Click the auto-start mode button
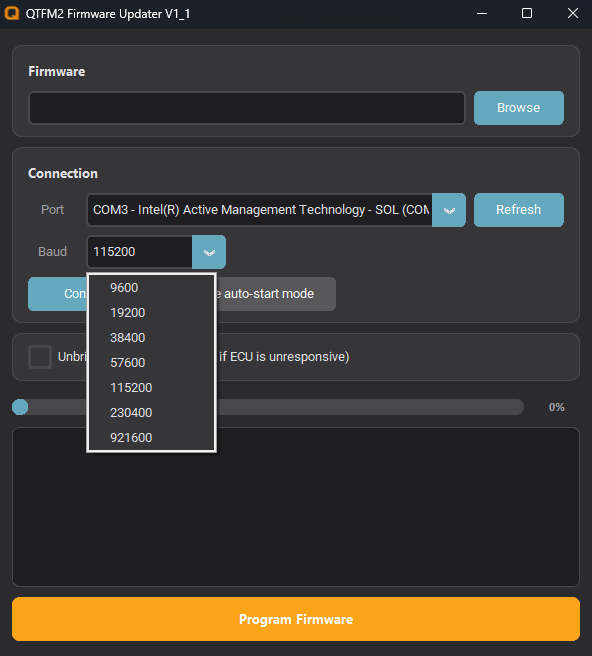The width and height of the screenshot is (592, 656). point(276,294)
